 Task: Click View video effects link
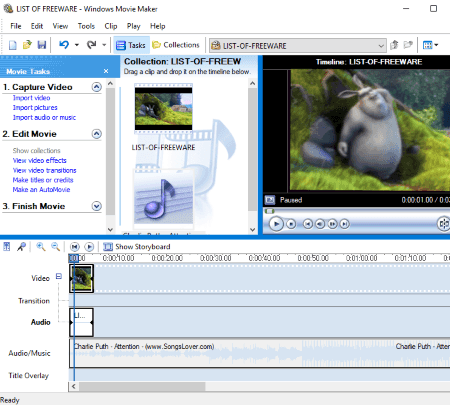pyautogui.click(x=40, y=160)
